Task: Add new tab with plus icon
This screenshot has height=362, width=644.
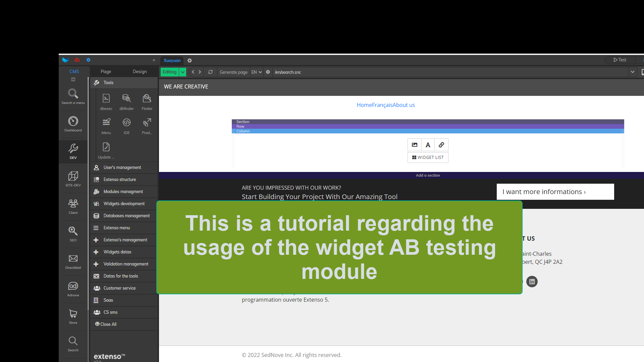Action: coord(190,61)
